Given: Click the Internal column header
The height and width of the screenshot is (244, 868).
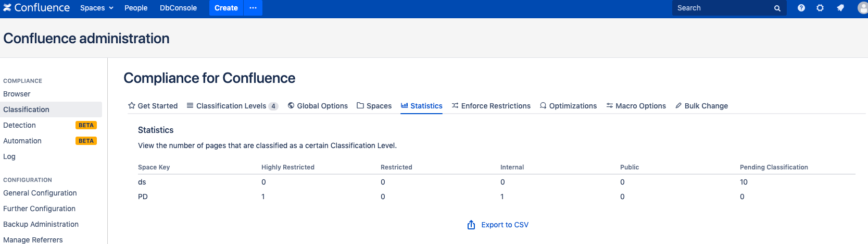Looking at the screenshot, I should pyautogui.click(x=512, y=167).
